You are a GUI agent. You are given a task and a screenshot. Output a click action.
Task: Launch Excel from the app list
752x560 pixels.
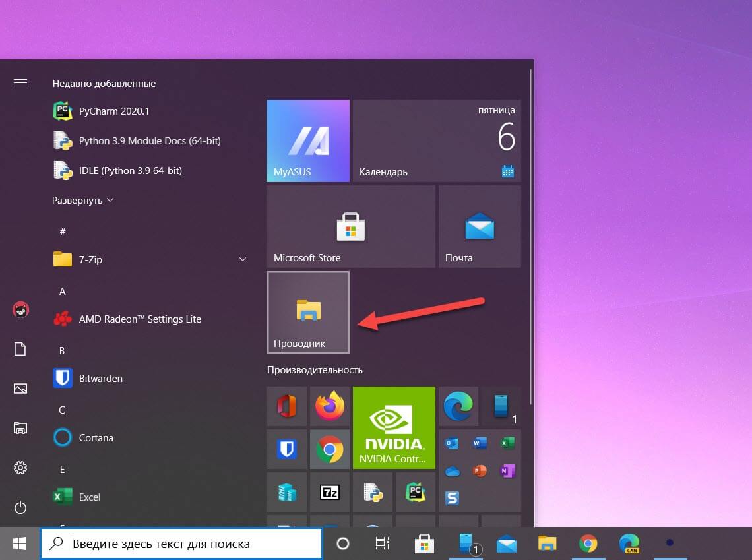click(x=151, y=497)
